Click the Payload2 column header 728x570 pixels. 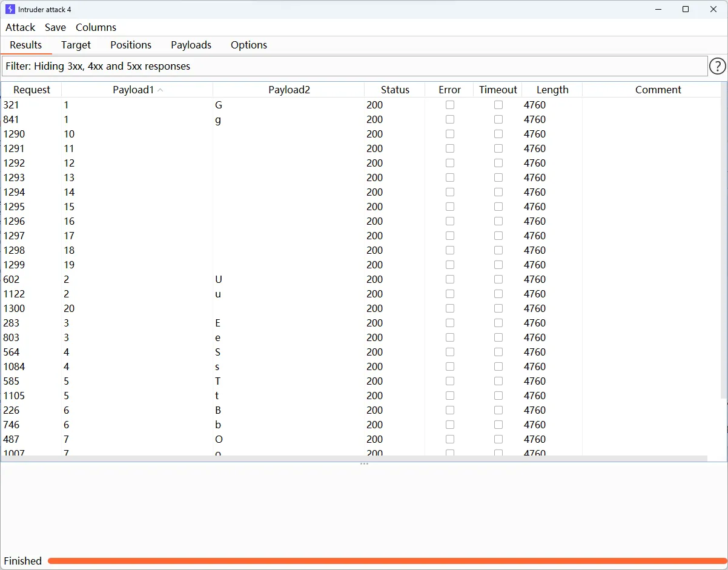tap(289, 90)
